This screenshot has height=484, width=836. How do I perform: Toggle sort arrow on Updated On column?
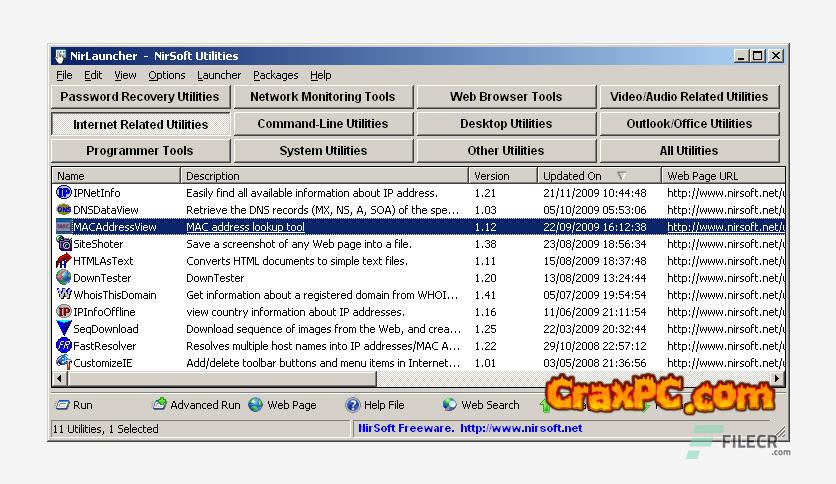coord(622,175)
